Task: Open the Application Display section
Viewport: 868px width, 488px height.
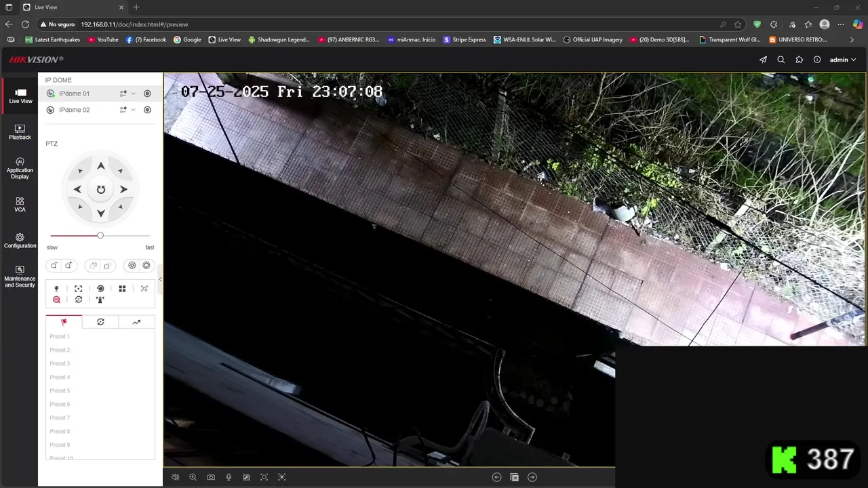Action: 20,168
